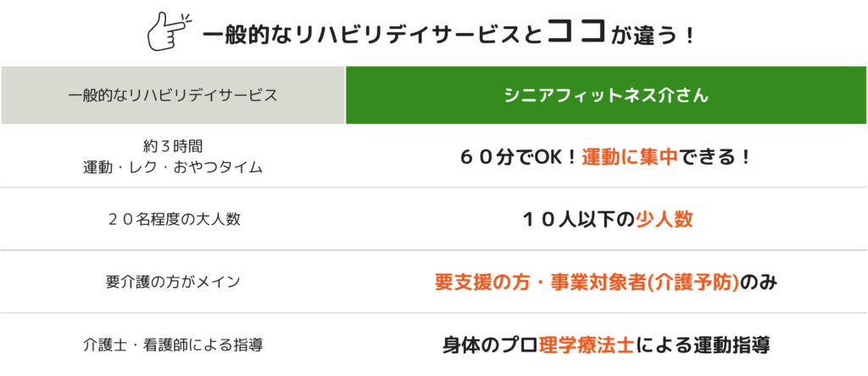Screen dimensions: 868x376
Task: Click the による運動指導 text
Action: tap(702, 345)
